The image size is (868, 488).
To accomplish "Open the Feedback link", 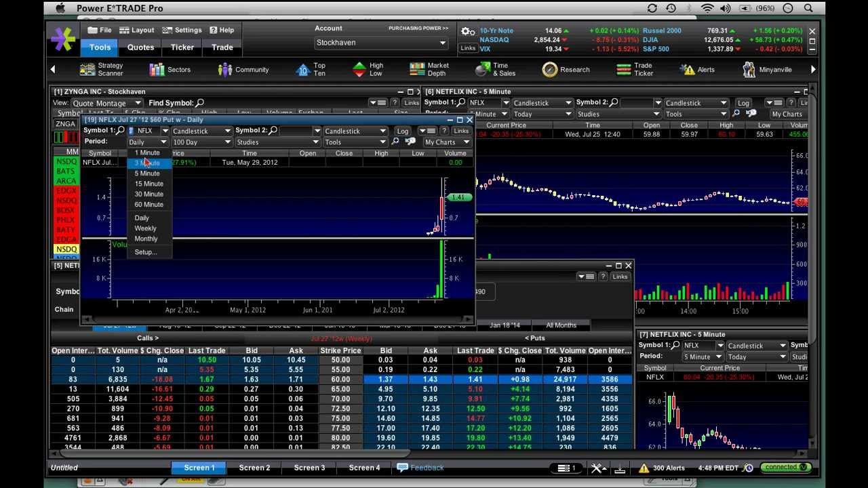I will 420,468.
